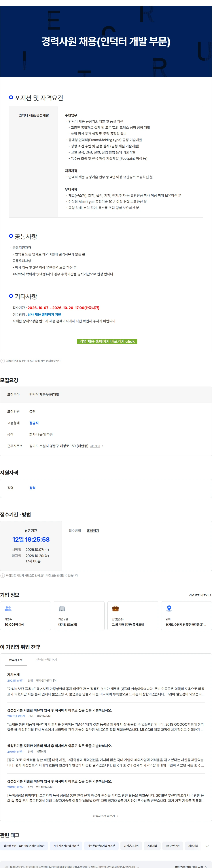Image resolution: width=212 pixels, height=868 pixels.
Task: Click the 그 외 기타 전자부품 제조업 card
Action: (133, 616)
